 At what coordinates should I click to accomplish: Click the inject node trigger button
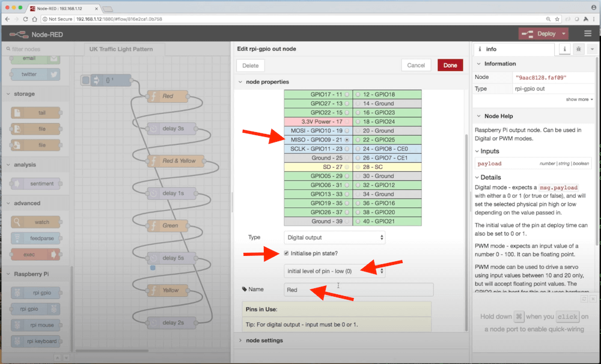point(86,80)
